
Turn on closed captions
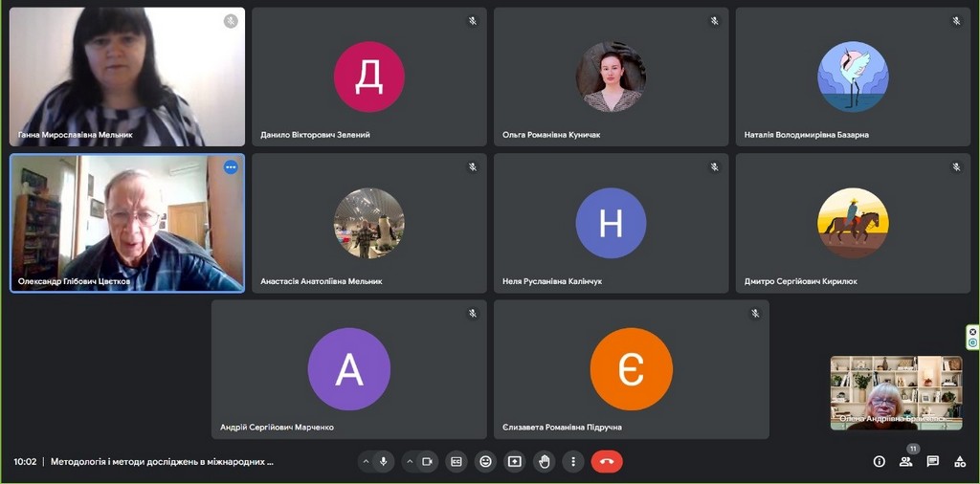(457, 461)
